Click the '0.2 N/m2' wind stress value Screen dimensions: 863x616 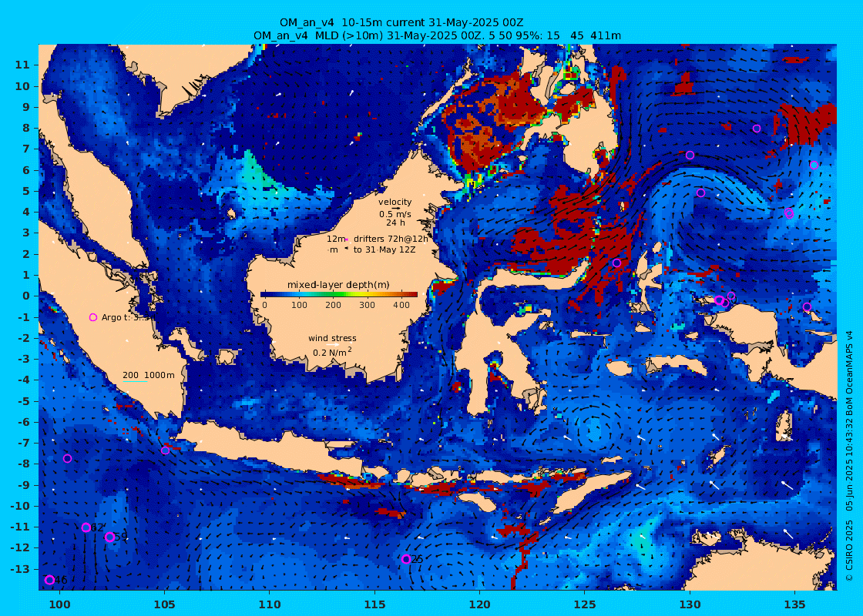click(x=332, y=352)
